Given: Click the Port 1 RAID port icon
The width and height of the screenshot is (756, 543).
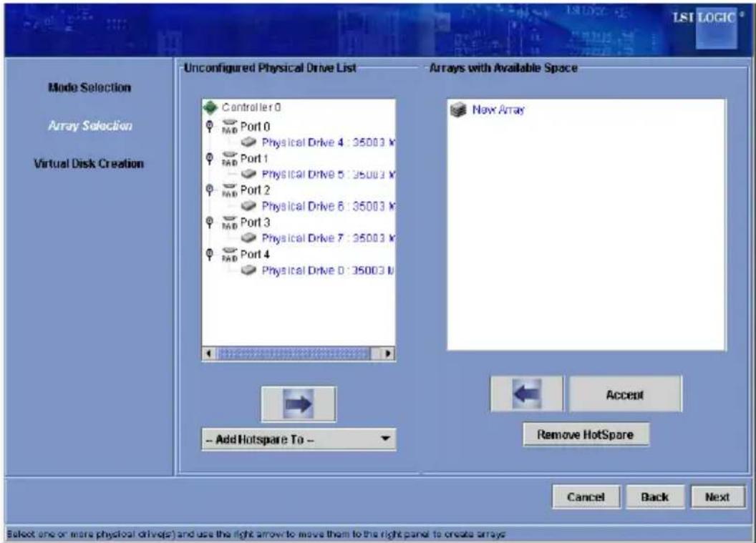Looking at the screenshot, I should tap(230, 159).
